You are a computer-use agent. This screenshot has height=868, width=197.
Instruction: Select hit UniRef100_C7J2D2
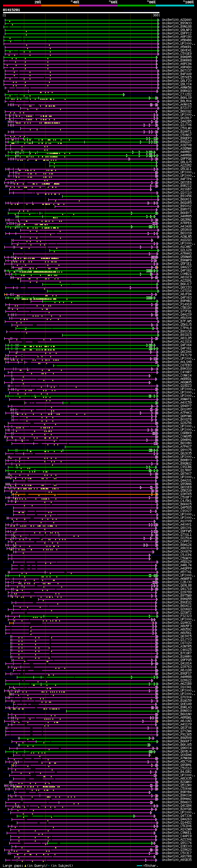(177, 94)
